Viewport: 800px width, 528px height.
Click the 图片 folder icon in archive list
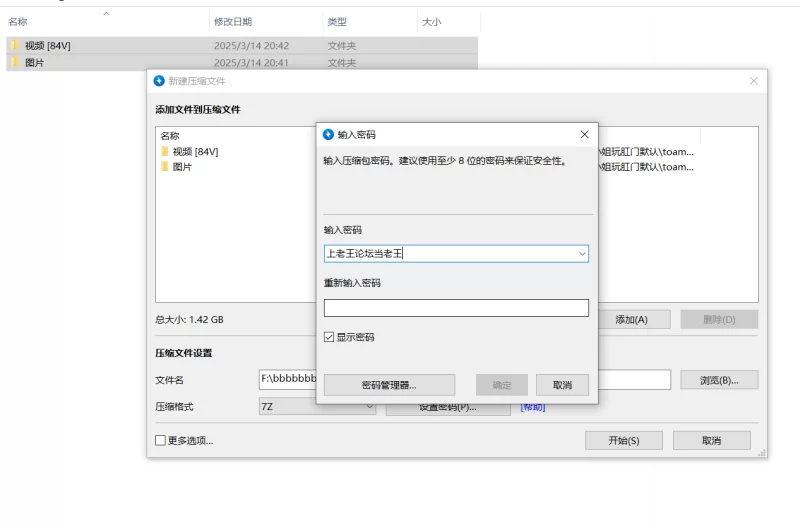[164, 167]
